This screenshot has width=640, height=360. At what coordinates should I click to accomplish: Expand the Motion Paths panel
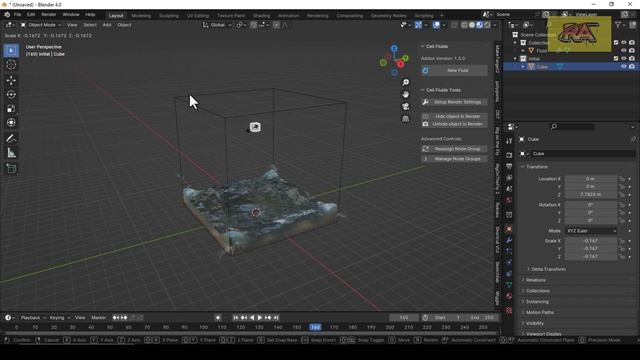pyautogui.click(x=539, y=312)
